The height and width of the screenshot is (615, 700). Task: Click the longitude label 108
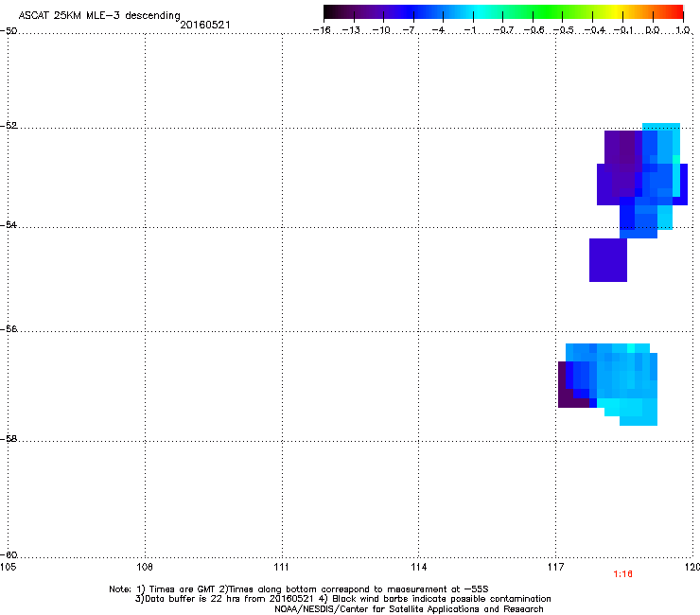coord(144,567)
